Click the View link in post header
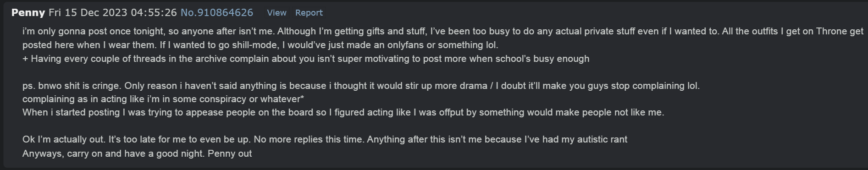The width and height of the screenshot is (868, 170). click(x=276, y=13)
